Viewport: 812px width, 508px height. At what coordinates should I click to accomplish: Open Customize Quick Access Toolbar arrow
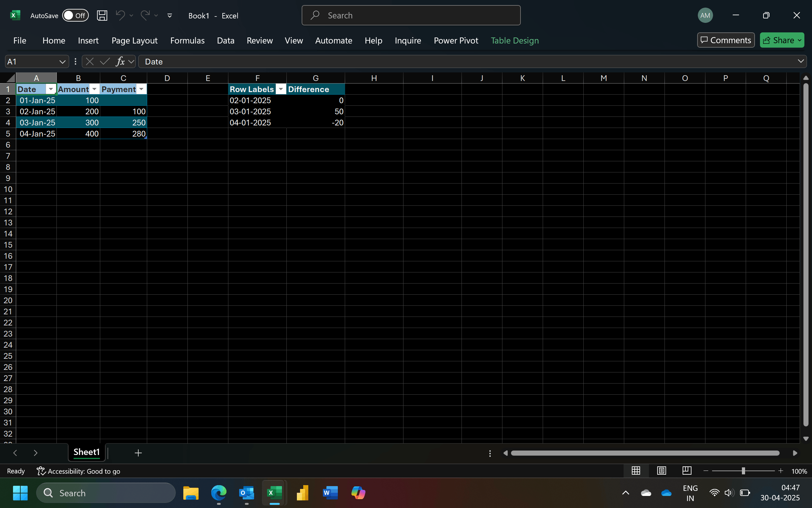click(169, 16)
